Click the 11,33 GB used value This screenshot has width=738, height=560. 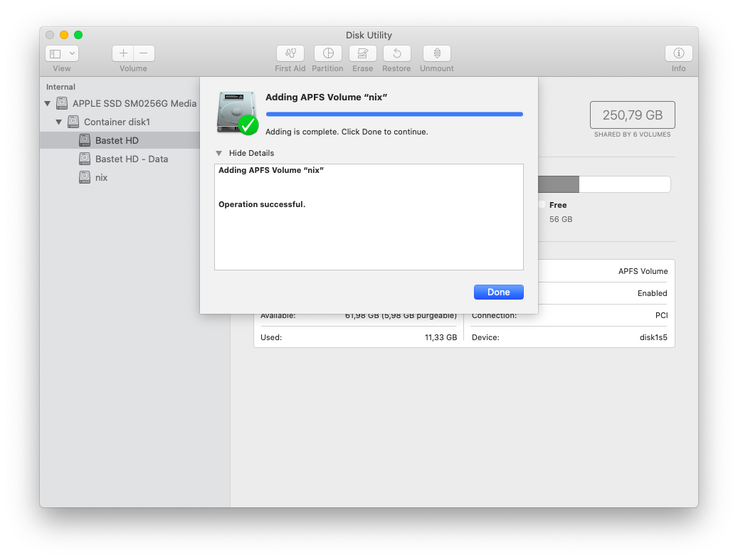click(x=441, y=337)
